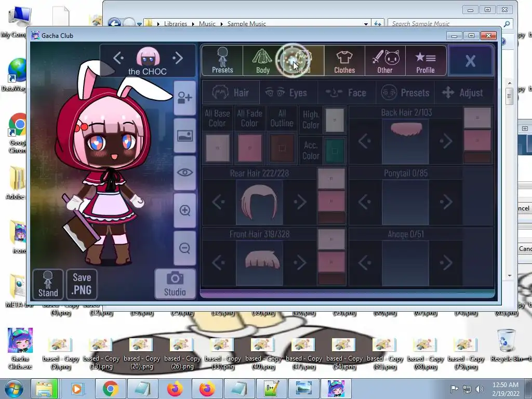Pick the Back Hair base color swatch

[x=477, y=118]
